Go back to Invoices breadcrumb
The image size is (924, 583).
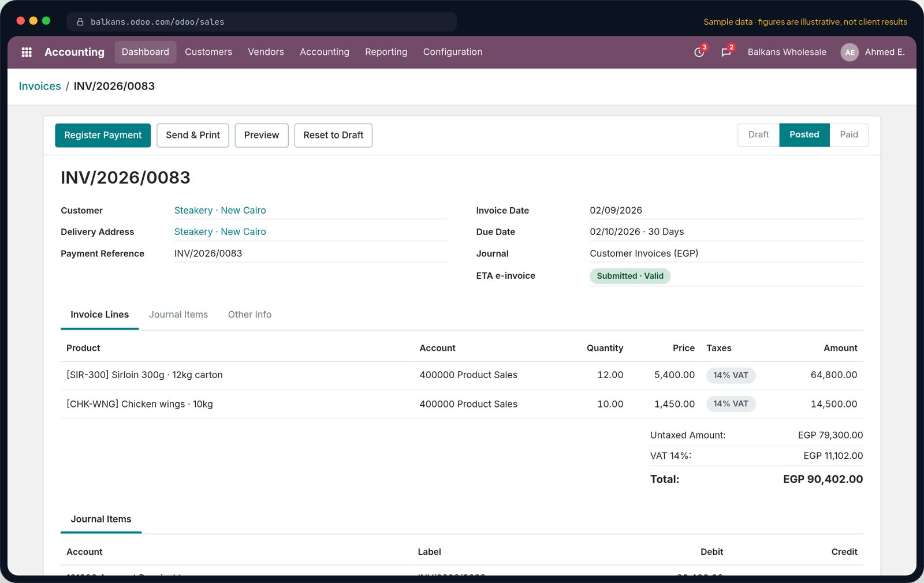point(40,86)
